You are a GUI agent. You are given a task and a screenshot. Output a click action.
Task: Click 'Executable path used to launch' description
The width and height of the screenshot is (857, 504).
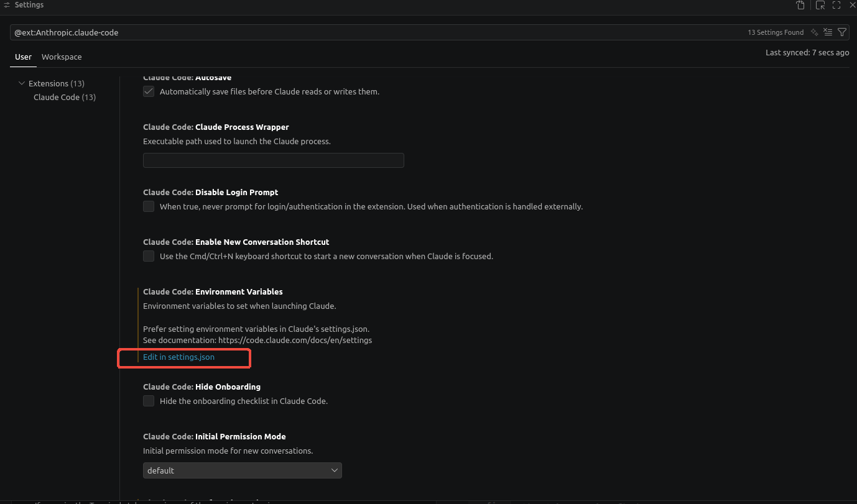236,141
